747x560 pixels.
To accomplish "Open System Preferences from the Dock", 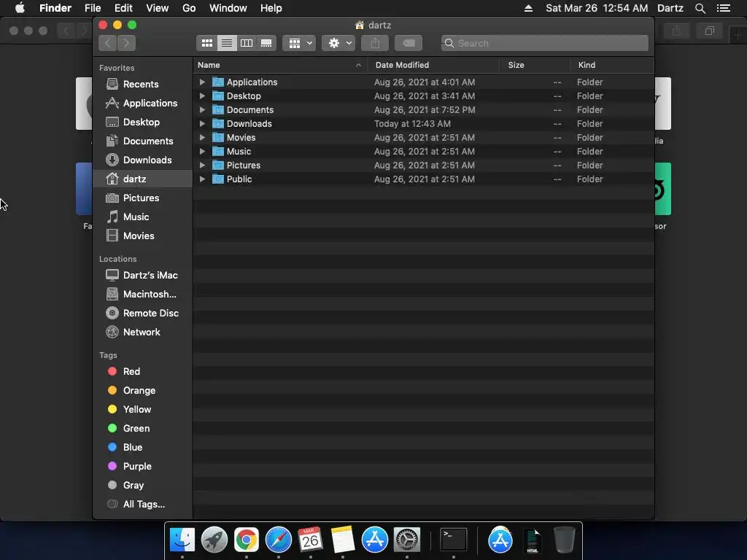I will [x=407, y=540].
